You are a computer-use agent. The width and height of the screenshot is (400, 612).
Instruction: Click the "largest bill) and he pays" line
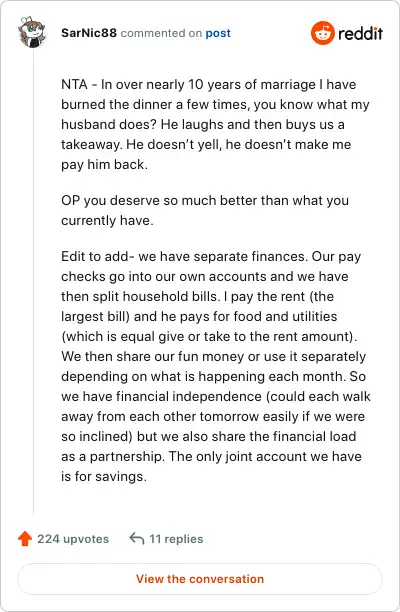(199, 316)
